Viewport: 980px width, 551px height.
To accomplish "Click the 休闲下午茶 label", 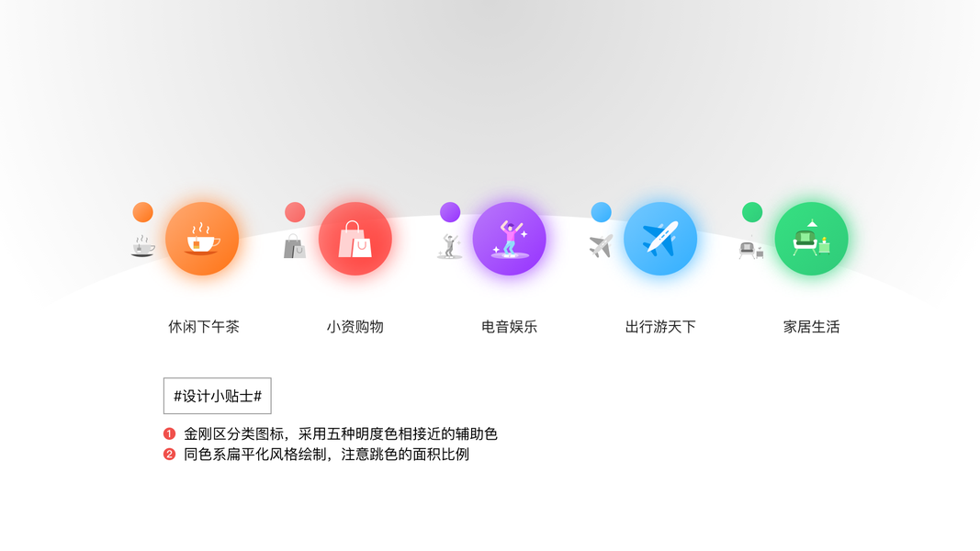I will [204, 327].
